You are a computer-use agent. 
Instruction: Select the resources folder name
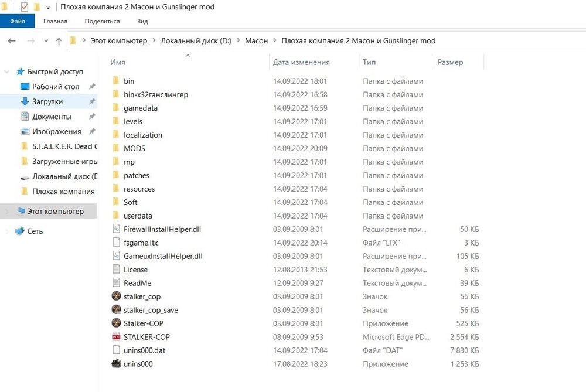(x=139, y=189)
